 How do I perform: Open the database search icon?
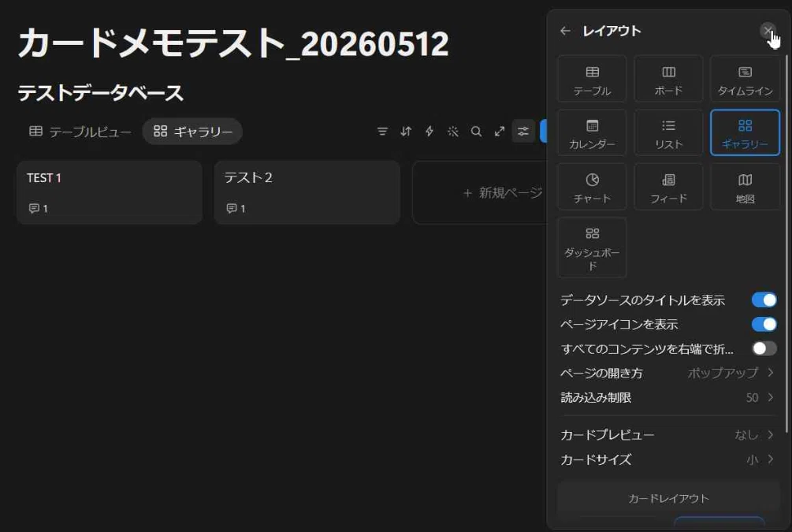(476, 132)
